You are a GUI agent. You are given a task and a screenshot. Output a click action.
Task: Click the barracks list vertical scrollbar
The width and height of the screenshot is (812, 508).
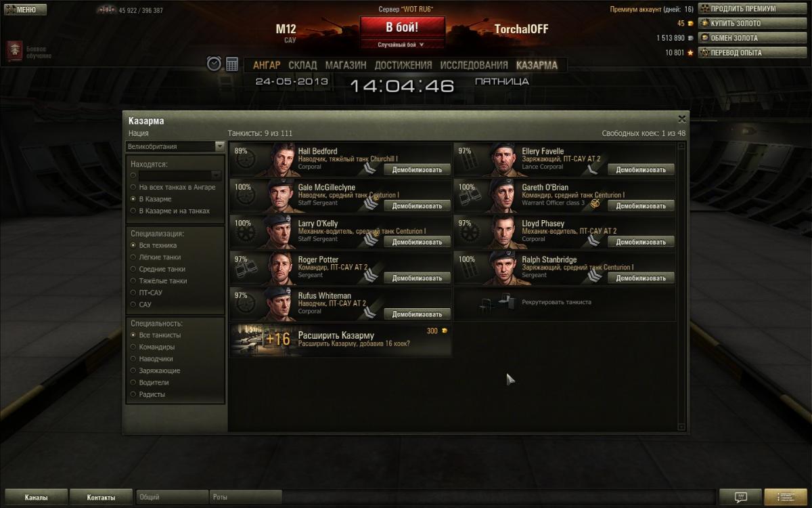click(x=681, y=284)
